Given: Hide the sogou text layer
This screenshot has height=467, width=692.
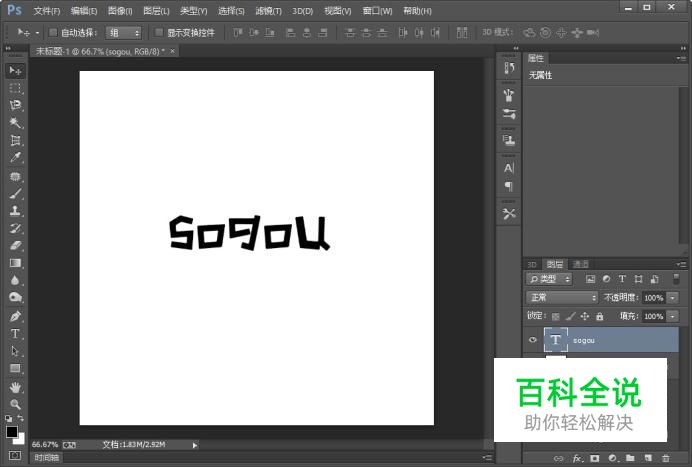Looking at the screenshot, I should click(x=532, y=340).
